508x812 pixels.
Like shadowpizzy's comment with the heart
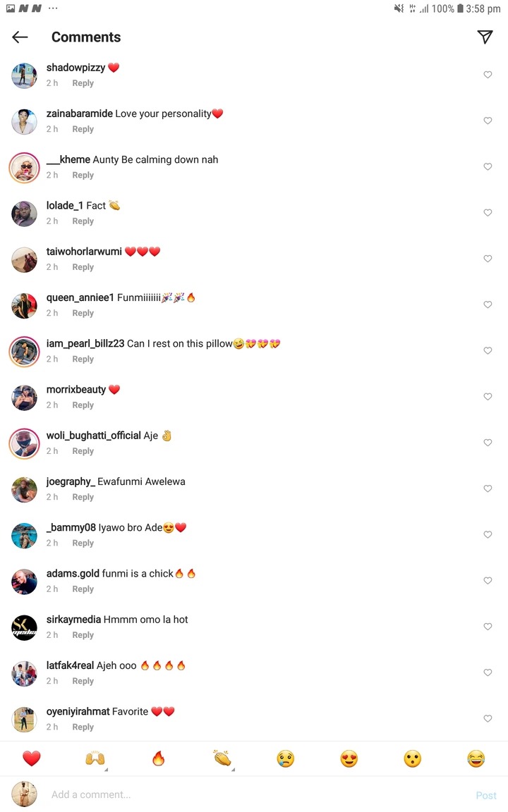pyautogui.click(x=488, y=75)
